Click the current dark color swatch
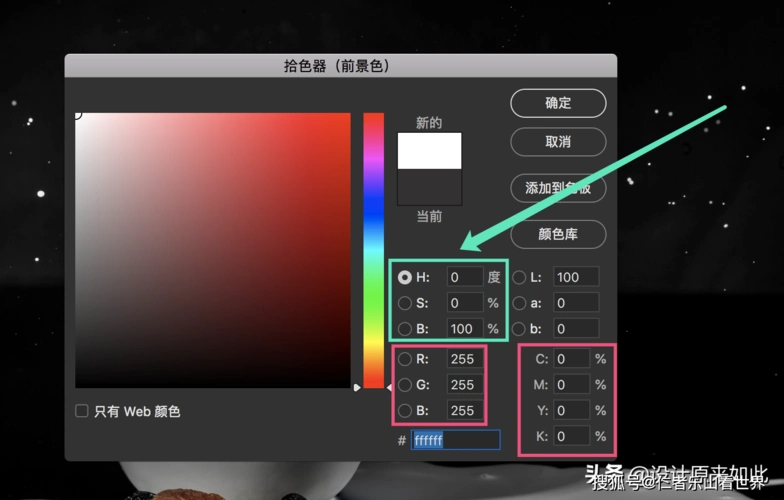The height and width of the screenshot is (500, 784). tap(430, 187)
